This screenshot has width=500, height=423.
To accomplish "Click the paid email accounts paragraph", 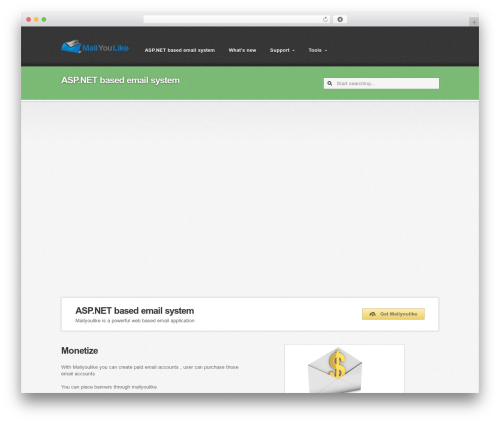I will [x=150, y=370].
